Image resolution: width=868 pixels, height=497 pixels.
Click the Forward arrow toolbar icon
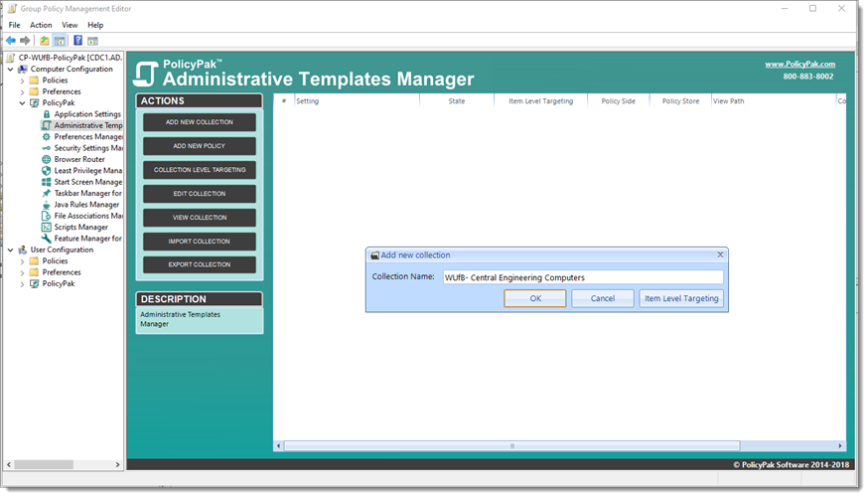tap(25, 41)
